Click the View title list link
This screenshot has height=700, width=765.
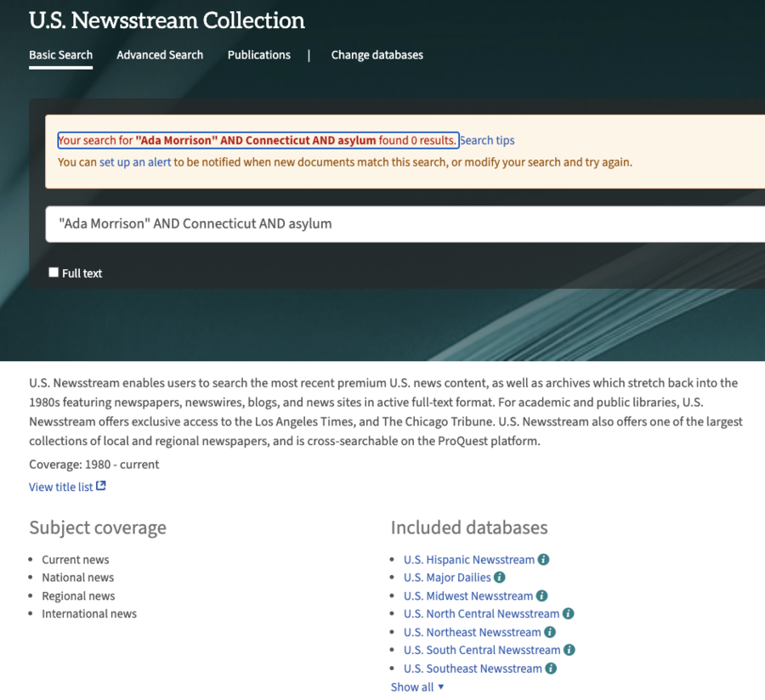[x=59, y=486]
